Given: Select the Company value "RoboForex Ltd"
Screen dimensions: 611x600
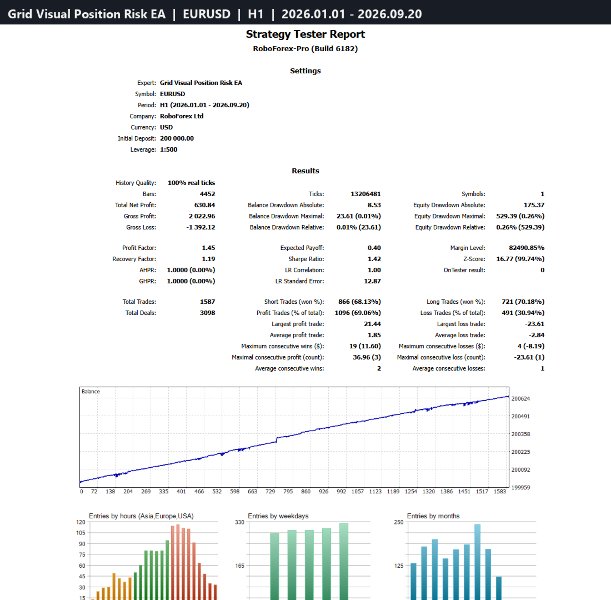Looking at the screenshot, I should (x=182, y=116).
